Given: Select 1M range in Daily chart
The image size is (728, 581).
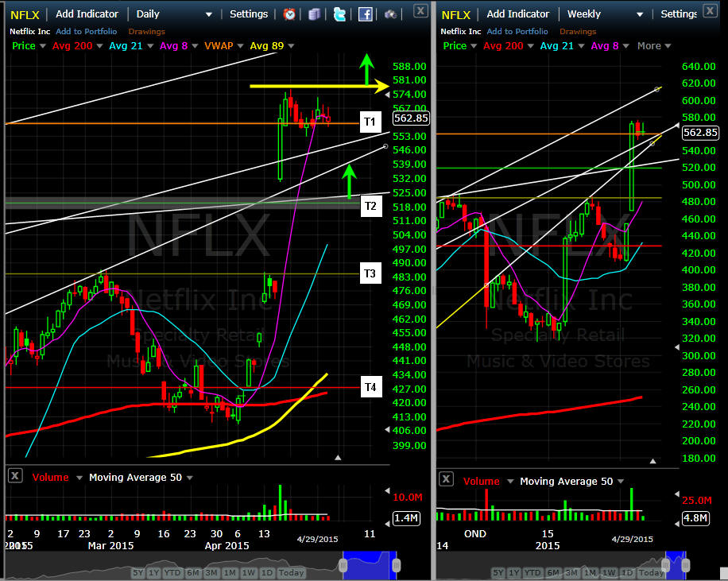Looking at the screenshot, I should click(230, 572).
